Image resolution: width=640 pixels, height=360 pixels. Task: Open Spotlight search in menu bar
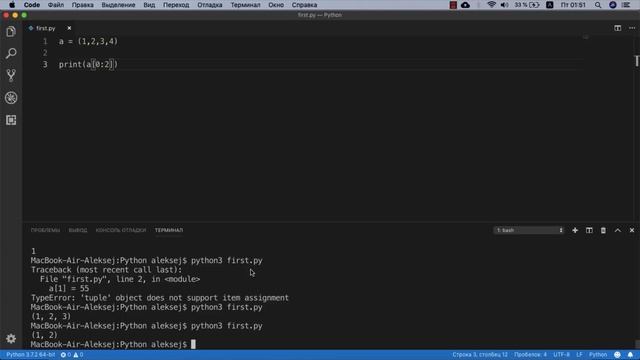pos(598,5)
